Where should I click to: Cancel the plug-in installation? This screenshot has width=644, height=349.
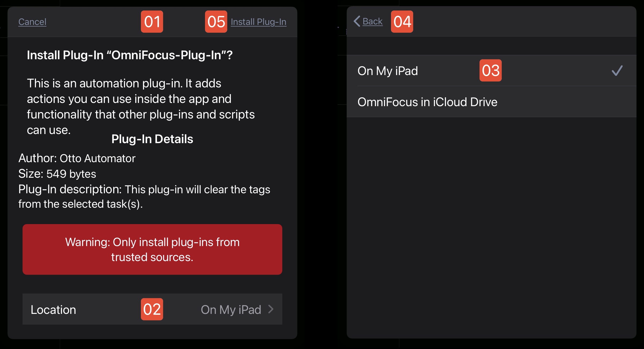pos(32,22)
